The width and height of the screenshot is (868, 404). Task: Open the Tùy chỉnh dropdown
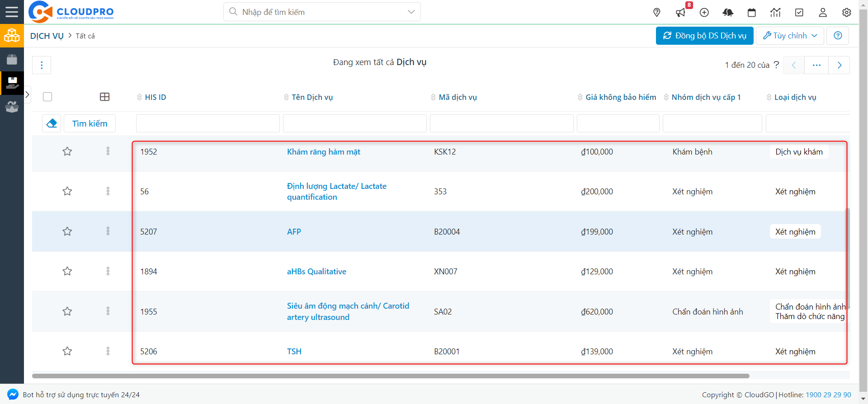[790, 36]
